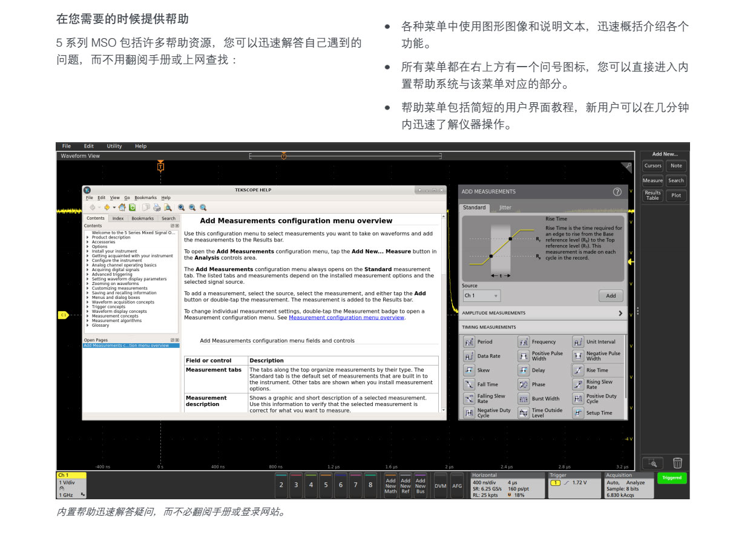Select the Burst Width measurement icon
This screenshot has height=538, width=756.
pos(524,399)
